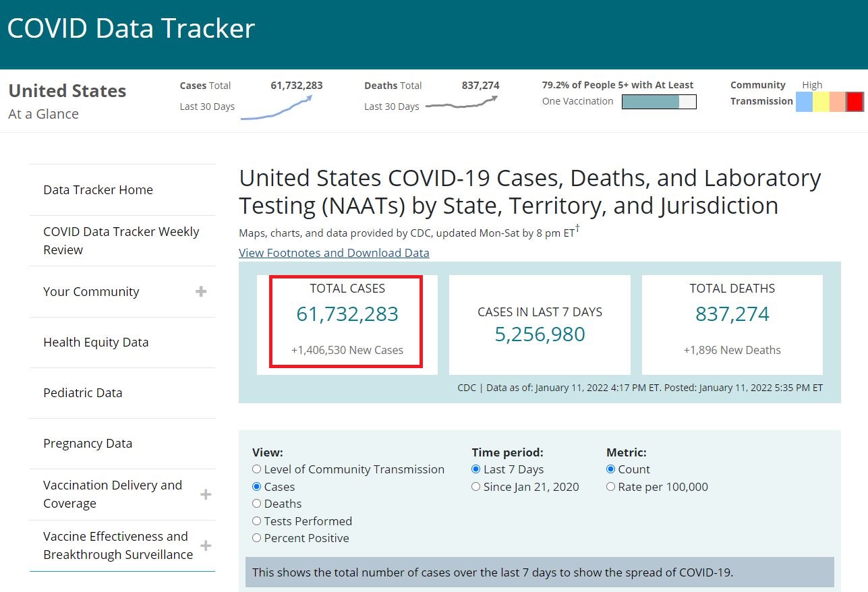Select Level of Community Transmission view
The height and width of the screenshot is (592, 868).
[x=256, y=469]
